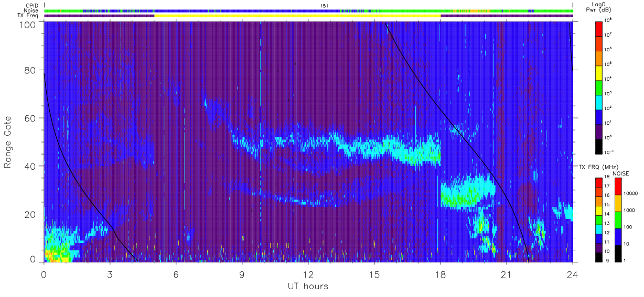
Task: Pick the red top segment of the TX FRQ colorbar
Action: coord(599,183)
